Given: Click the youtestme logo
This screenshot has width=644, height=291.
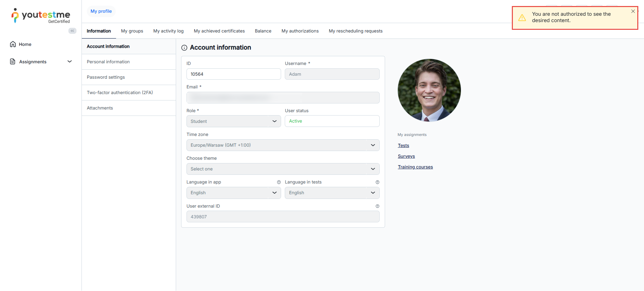Looking at the screenshot, I should [41, 16].
